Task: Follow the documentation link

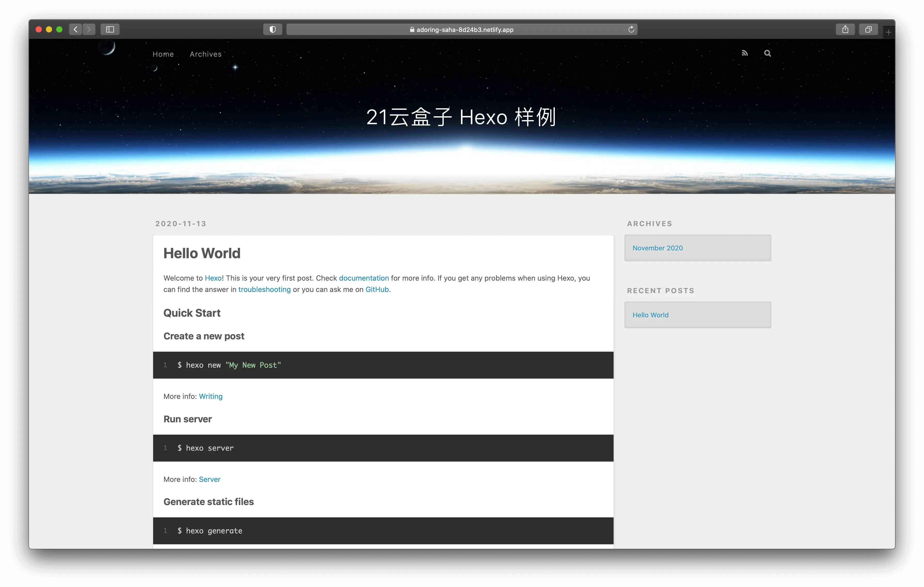Action: pos(364,278)
